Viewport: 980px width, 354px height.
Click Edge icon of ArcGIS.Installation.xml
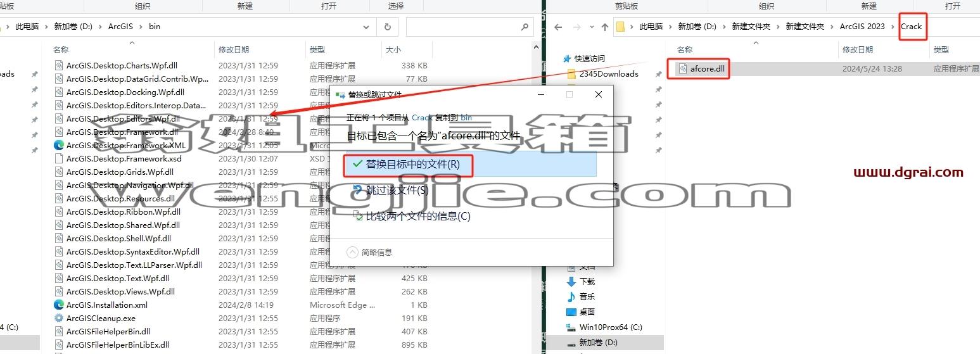pos(59,305)
